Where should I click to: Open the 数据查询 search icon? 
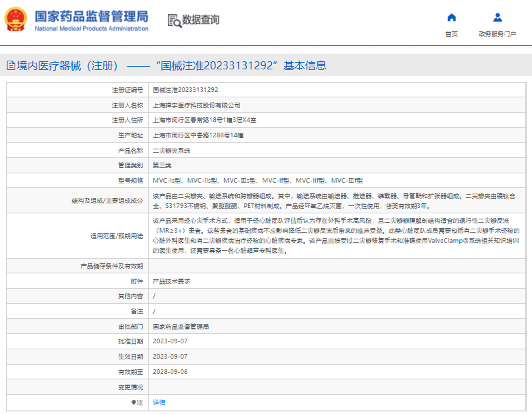(175, 21)
